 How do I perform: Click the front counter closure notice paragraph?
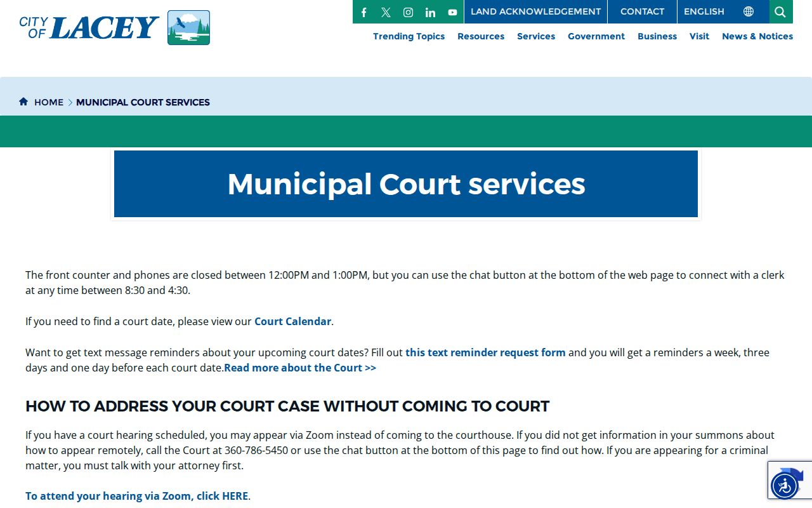point(405,283)
